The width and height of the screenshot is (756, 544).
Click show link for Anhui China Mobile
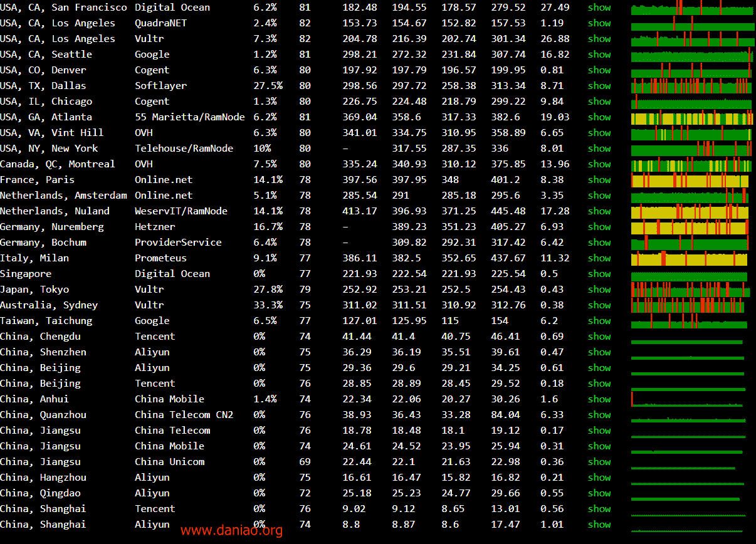coord(599,399)
